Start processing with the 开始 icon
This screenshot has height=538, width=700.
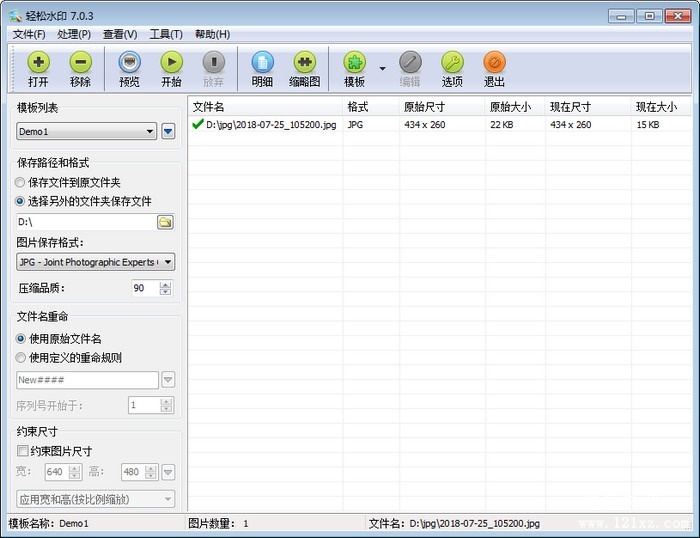coord(171,69)
